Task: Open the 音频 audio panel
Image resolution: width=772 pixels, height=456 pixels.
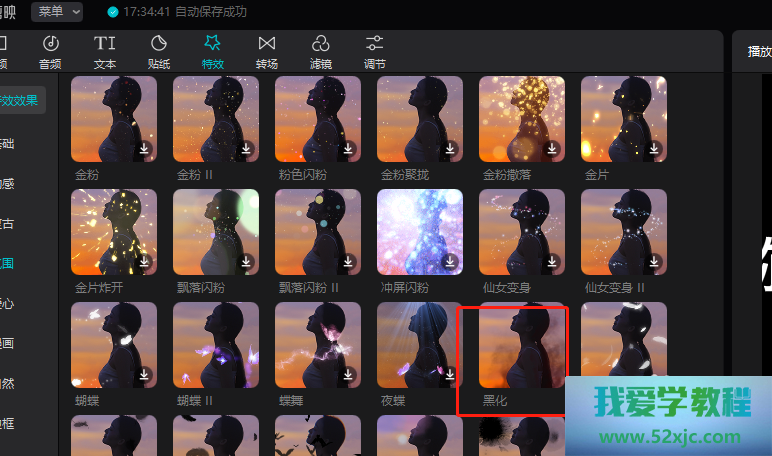Action: (x=50, y=51)
